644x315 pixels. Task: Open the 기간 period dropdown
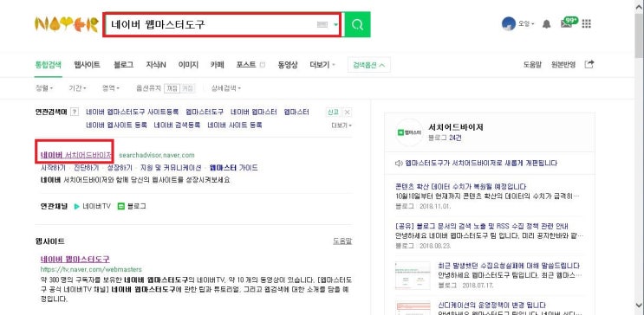coord(78,87)
